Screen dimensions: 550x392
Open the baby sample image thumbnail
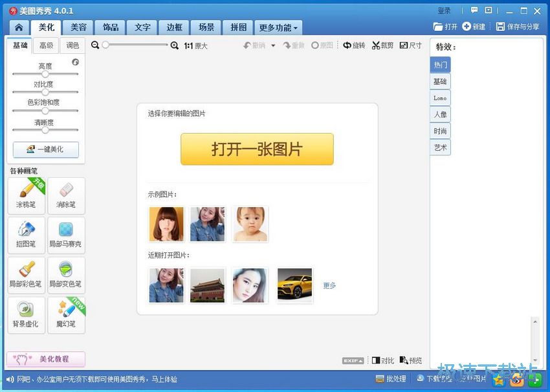(x=250, y=224)
